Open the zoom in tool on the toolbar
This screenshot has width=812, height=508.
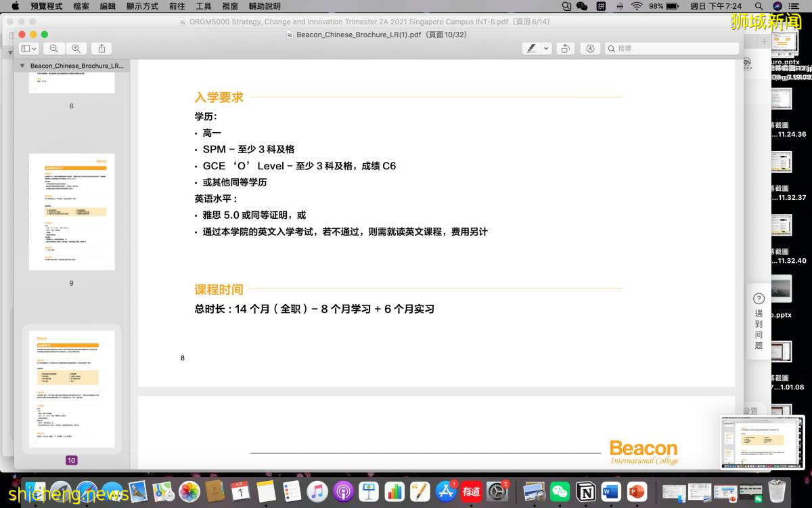(x=74, y=48)
